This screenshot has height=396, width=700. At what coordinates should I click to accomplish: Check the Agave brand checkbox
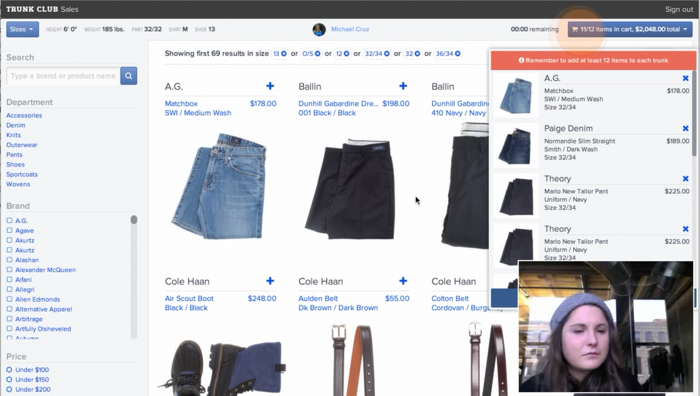click(9, 230)
